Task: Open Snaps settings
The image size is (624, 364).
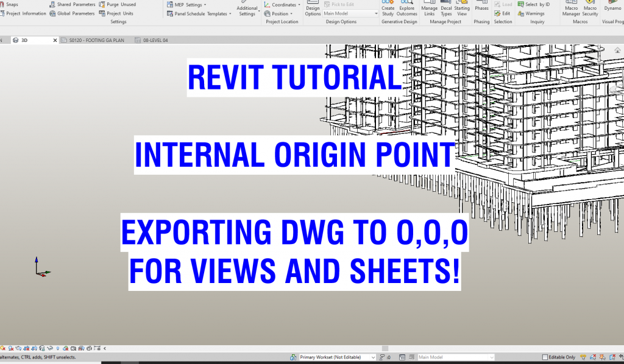Action: tap(10, 4)
